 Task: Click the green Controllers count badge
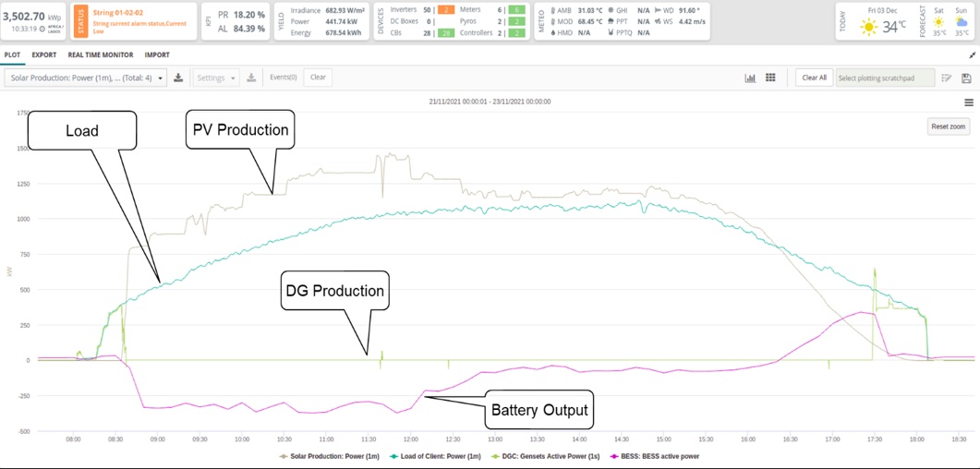coord(516,32)
